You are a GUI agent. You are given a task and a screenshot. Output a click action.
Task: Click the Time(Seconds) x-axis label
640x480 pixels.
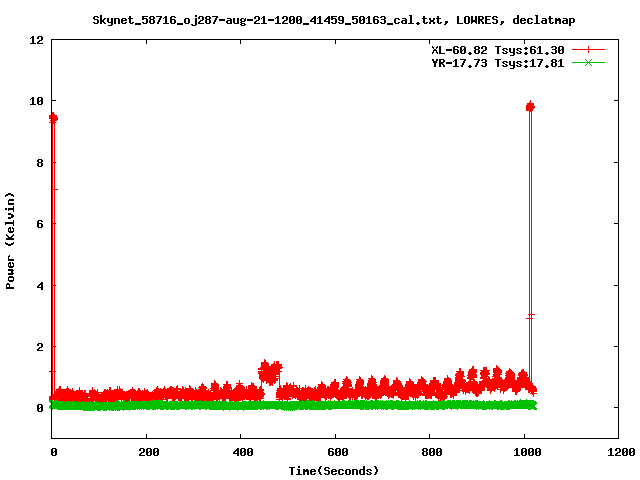coord(333,471)
